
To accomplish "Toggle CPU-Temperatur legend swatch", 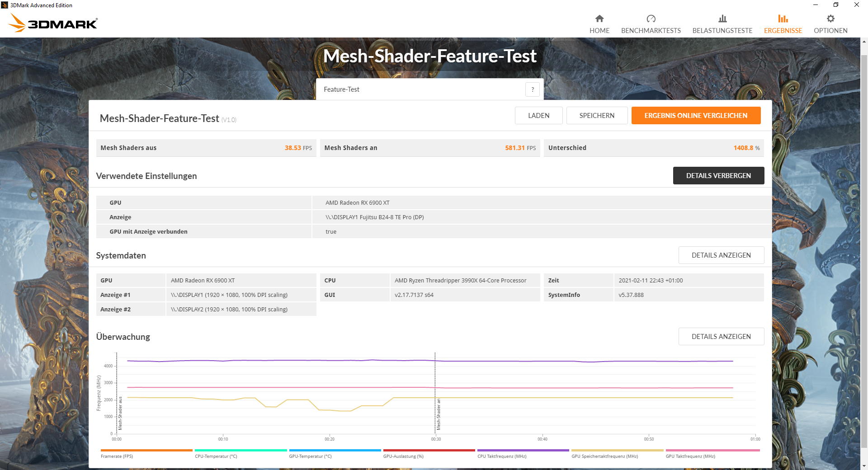I will coord(241,451).
